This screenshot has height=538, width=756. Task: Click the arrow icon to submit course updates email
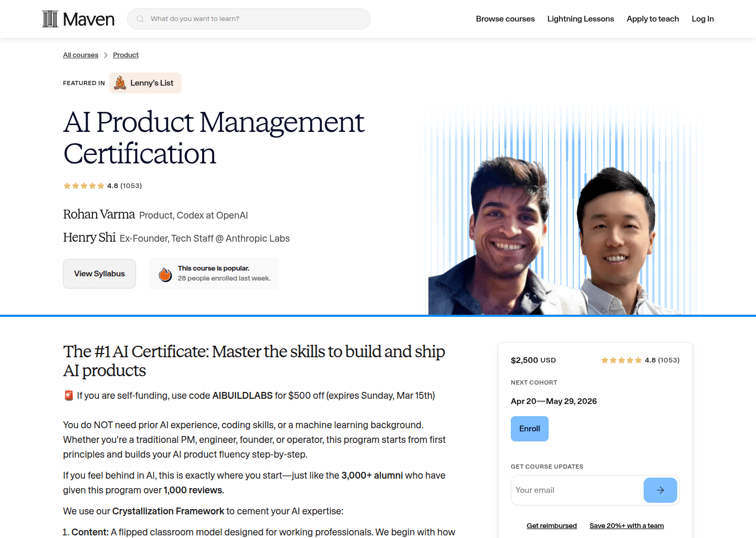point(660,490)
